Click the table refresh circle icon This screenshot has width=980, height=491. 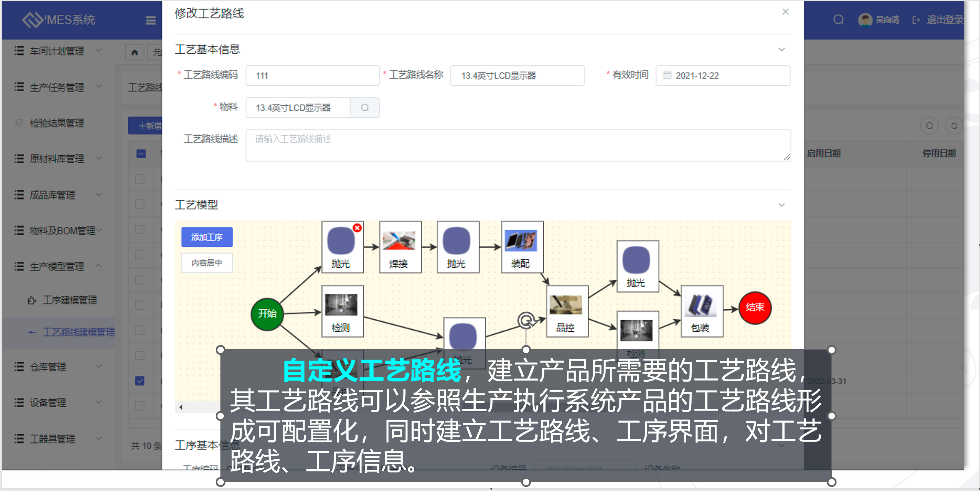[954, 126]
